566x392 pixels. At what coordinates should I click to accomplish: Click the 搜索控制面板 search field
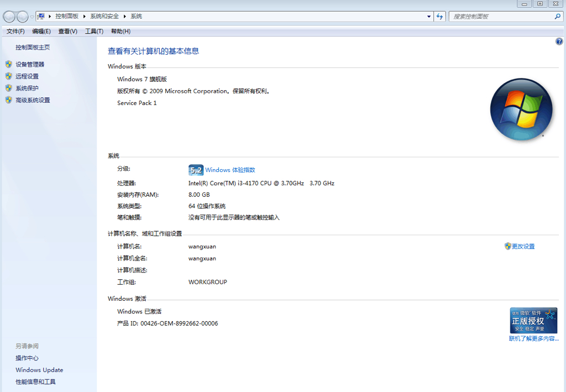(501, 17)
